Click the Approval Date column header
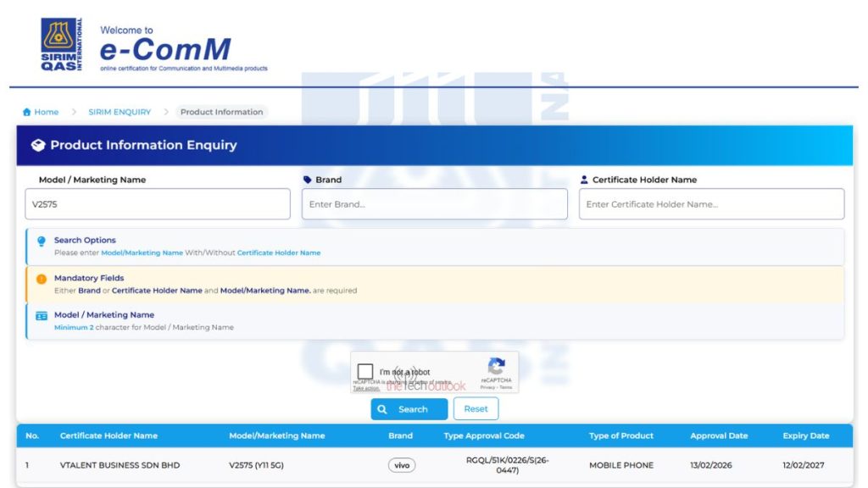The height and width of the screenshot is (488, 868). (719, 435)
